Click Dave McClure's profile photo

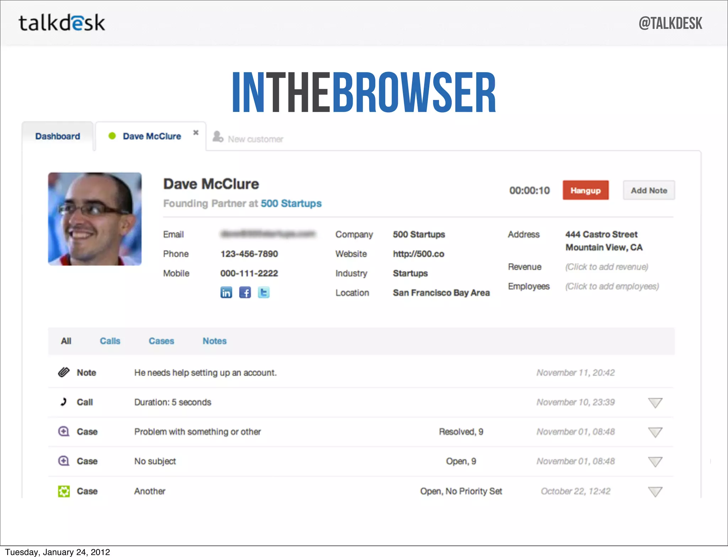[95, 219]
